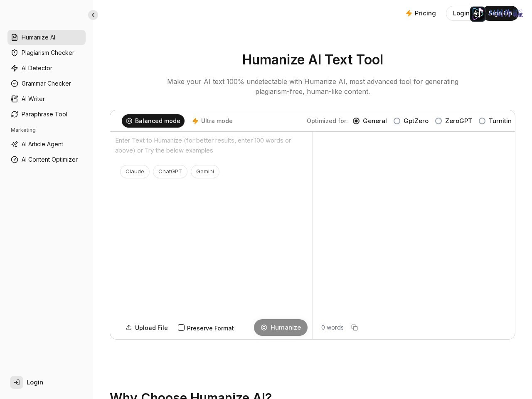Screen dimensions: 532x399
Task: Try the ChatGPT example text
Action: coord(170,172)
